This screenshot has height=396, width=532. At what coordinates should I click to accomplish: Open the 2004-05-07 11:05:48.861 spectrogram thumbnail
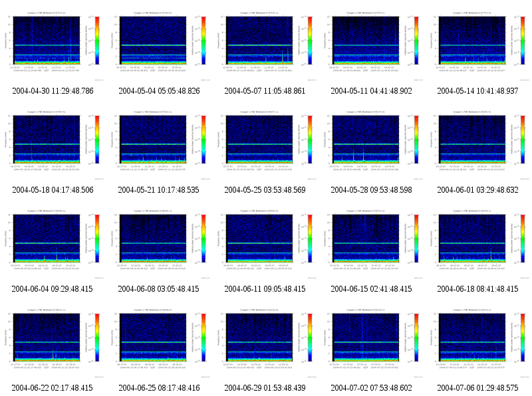265,45
